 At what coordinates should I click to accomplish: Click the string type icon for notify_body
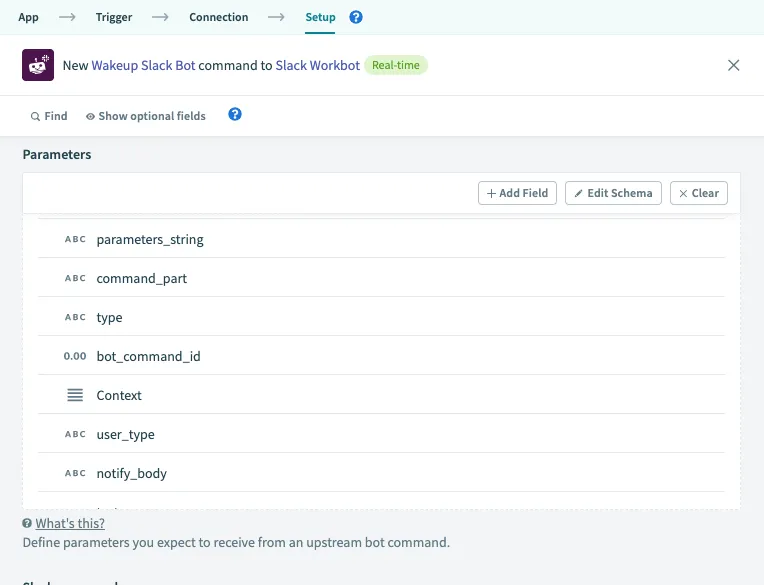(75, 474)
